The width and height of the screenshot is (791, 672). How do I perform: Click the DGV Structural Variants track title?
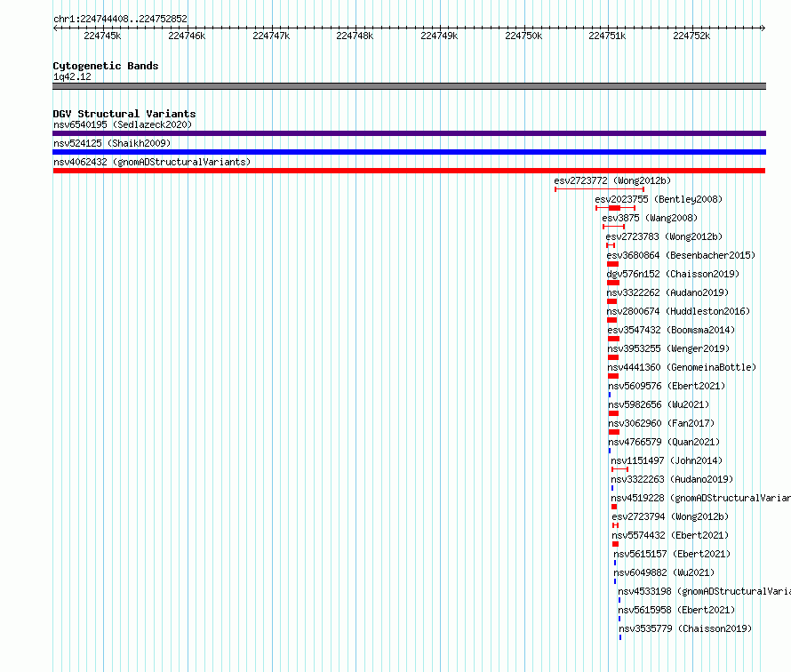click(124, 114)
